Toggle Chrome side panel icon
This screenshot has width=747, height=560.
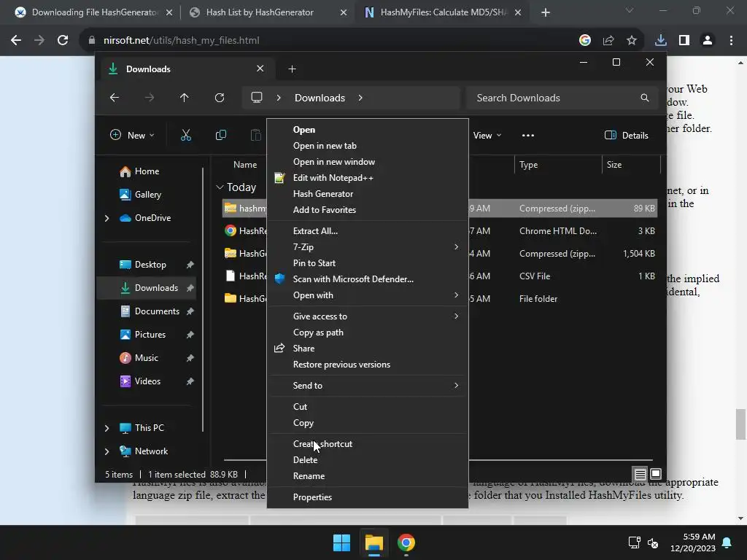pyautogui.click(x=684, y=41)
